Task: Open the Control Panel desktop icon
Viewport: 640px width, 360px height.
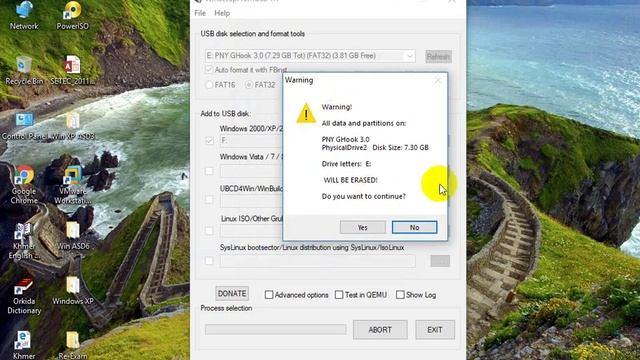Action: 24,126
